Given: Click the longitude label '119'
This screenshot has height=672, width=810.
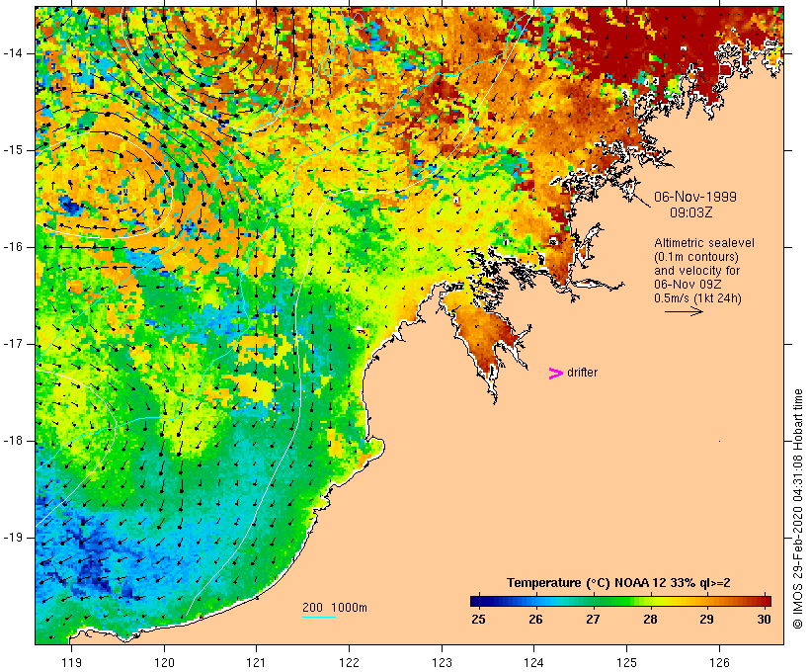Looking at the screenshot, I should [x=71, y=662].
